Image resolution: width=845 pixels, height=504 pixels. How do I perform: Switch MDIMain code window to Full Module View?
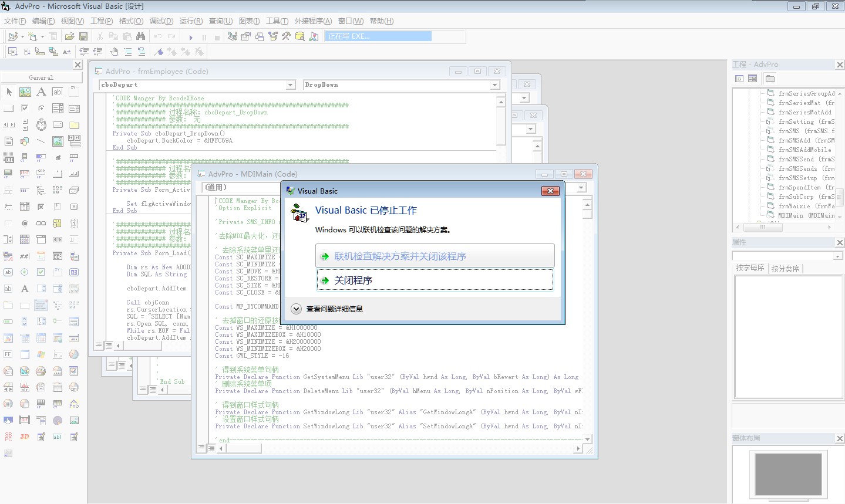[211, 448]
